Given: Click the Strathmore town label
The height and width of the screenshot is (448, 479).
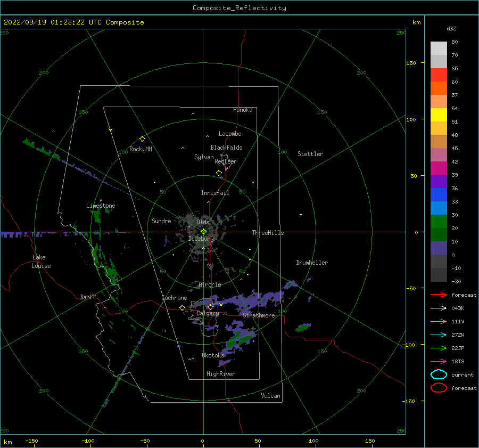Looking at the screenshot, I should coord(259,315).
